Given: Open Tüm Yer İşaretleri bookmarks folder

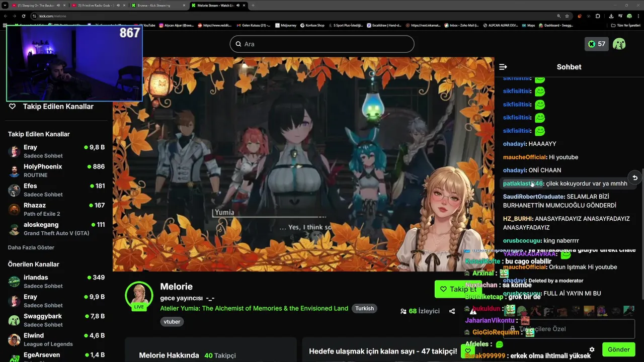Looking at the screenshot, I should [x=625, y=25].
